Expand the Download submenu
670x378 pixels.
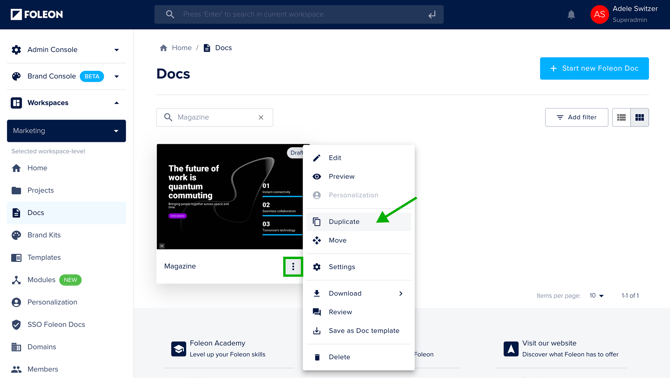(x=359, y=293)
